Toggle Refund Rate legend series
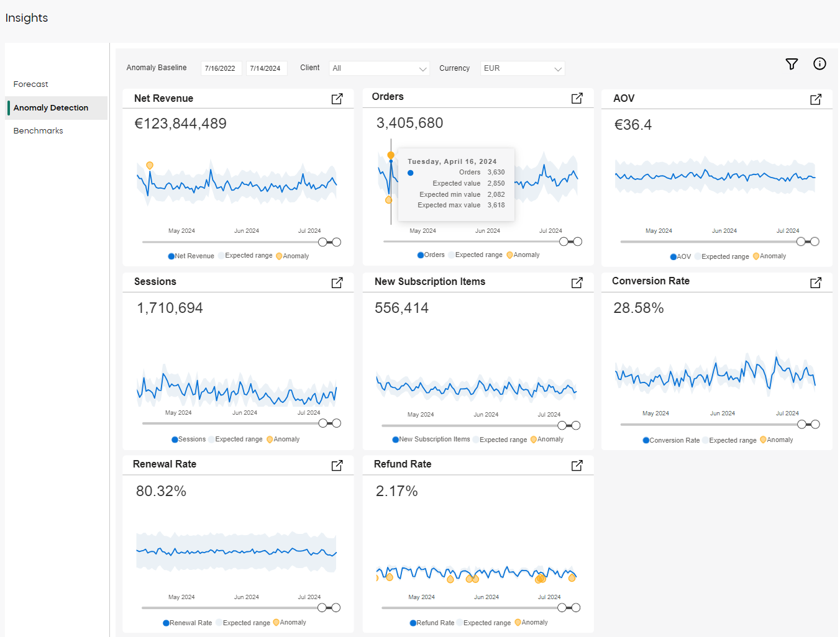The width and height of the screenshot is (840, 637). coord(432,623)
